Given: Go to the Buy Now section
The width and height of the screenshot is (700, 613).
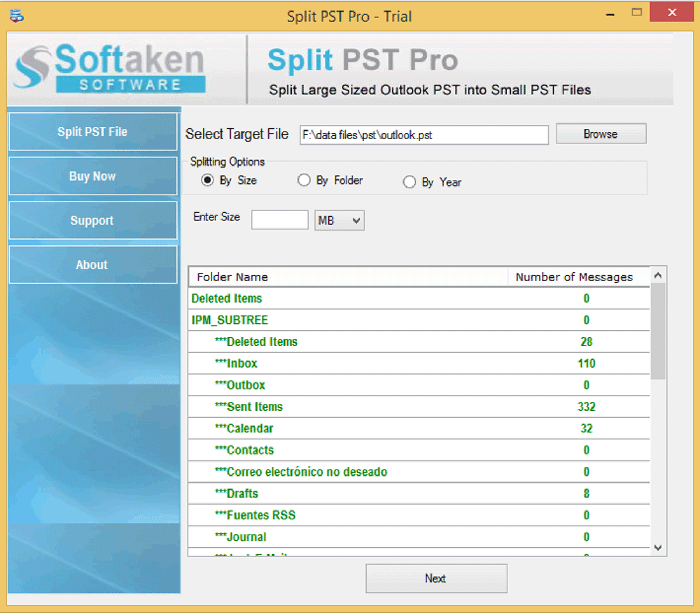Looking at the screenshot, I should tap(92, 176).
